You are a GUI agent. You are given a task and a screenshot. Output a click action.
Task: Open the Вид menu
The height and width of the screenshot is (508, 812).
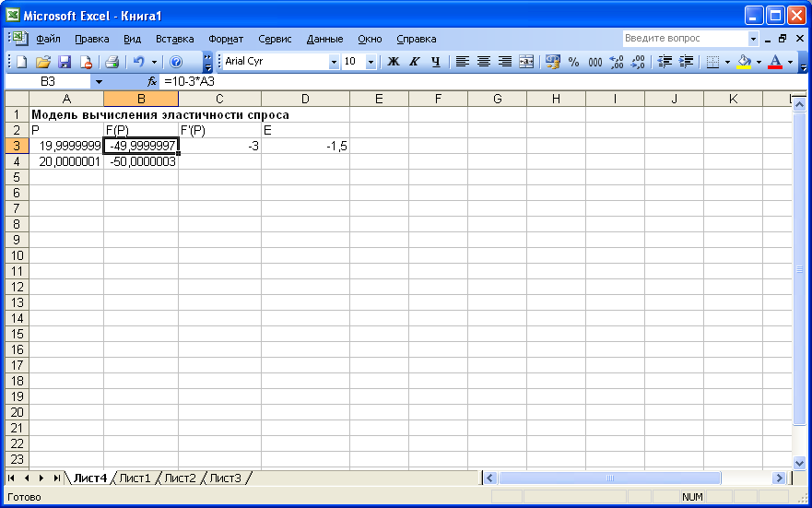[x=132, y=39]
